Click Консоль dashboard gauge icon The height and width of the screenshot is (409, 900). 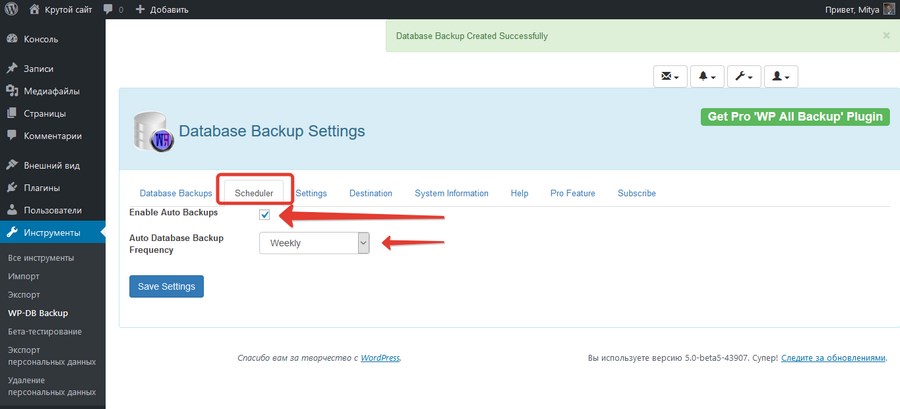click(11, 40)
